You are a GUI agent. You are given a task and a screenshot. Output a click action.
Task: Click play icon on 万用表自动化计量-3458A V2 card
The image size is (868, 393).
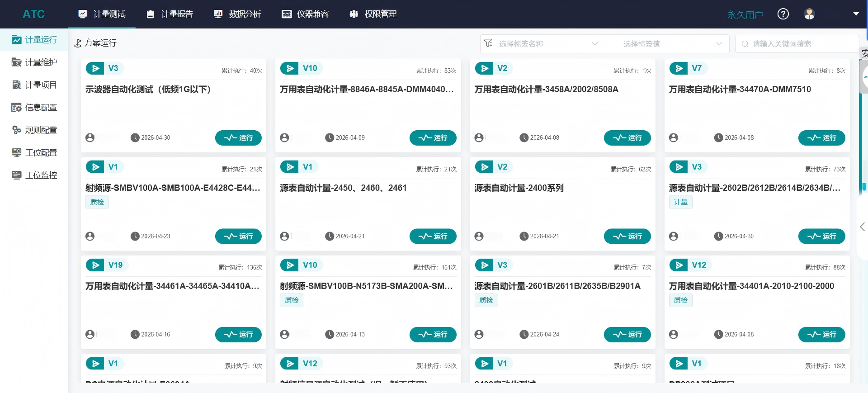484,68
